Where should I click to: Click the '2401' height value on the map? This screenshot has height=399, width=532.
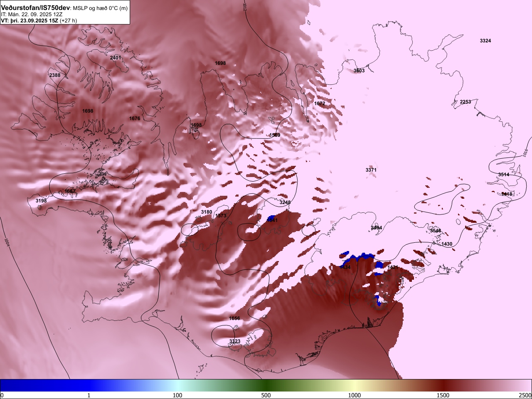click(x=116, y=57)
